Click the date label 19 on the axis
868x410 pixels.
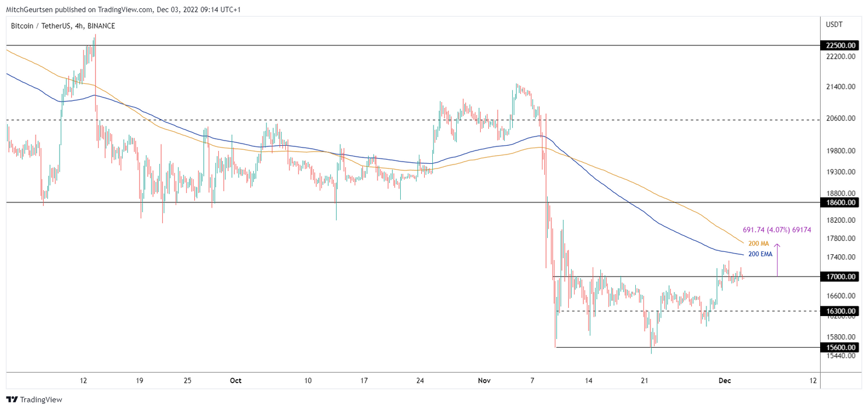[139, 380]
